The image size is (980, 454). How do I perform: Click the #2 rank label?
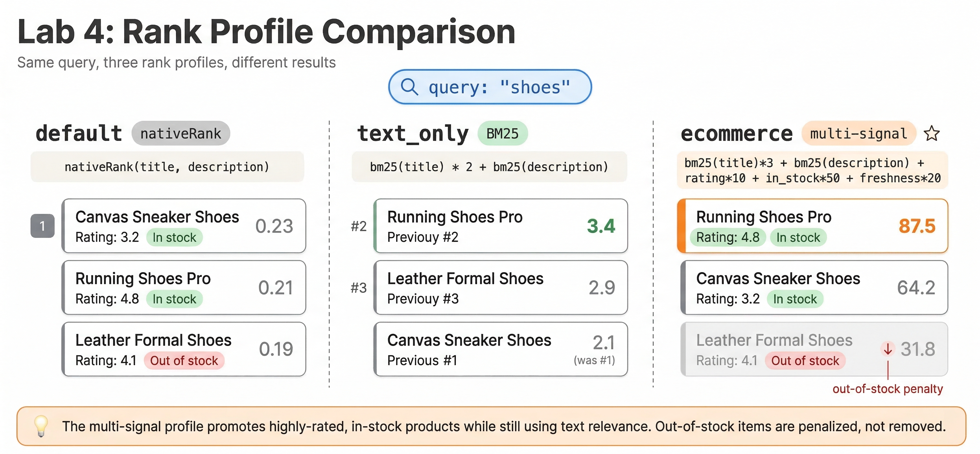pos(358,226)
